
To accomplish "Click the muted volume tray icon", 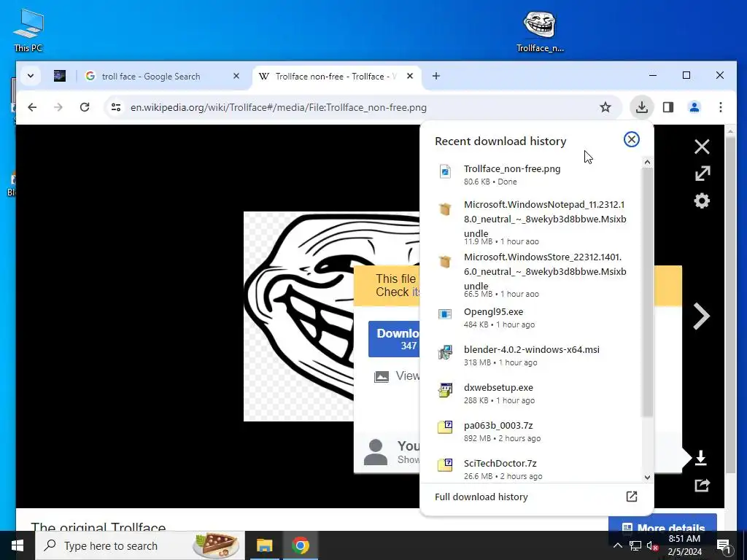I will pyautogui.click(x=652, y=545).
